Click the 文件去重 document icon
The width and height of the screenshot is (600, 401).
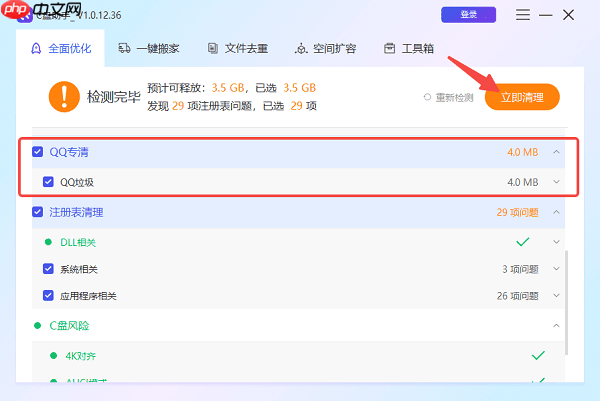pyautogui.click(x=213, y=48)
